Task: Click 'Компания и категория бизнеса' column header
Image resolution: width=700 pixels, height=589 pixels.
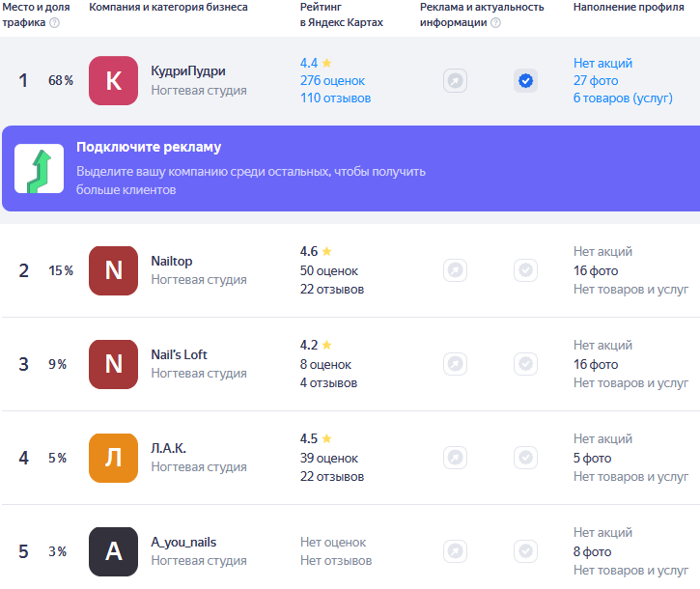Action: pos(168,7)
